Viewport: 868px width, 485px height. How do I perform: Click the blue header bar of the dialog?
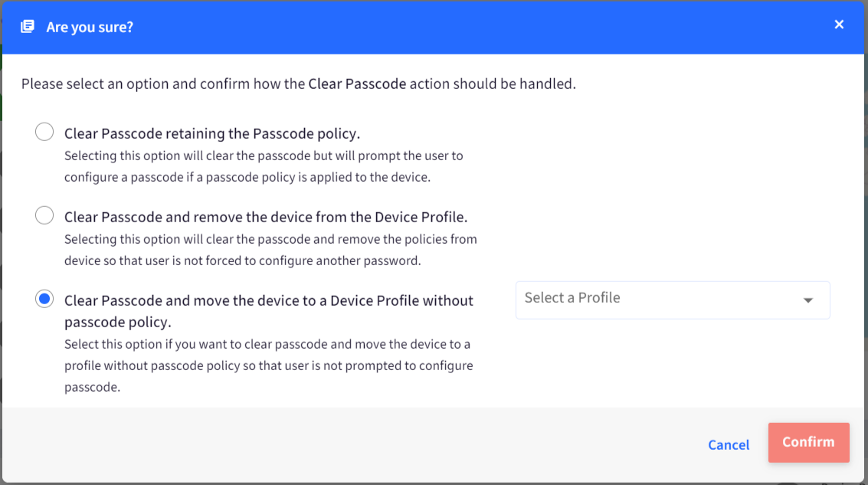(x=434, y=27)
